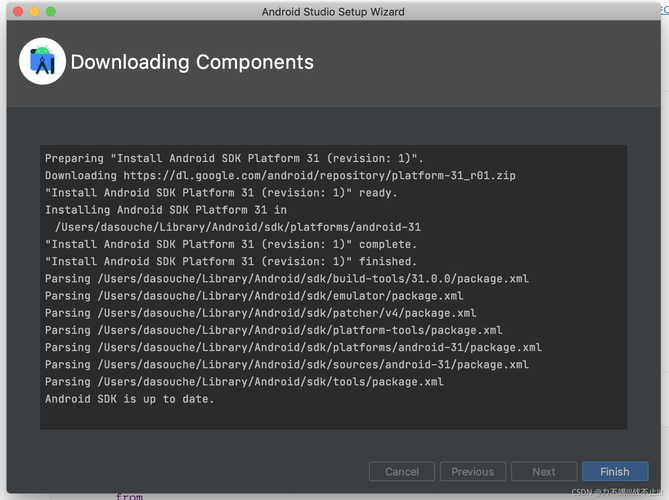Click the Downloading Components heading

pyautogui.click(x=192, y=62)
